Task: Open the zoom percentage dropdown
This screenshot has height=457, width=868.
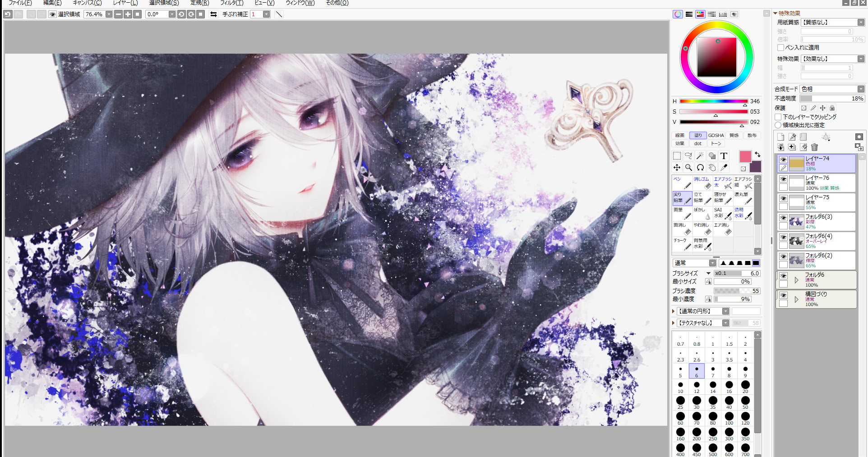Action: 109,14
